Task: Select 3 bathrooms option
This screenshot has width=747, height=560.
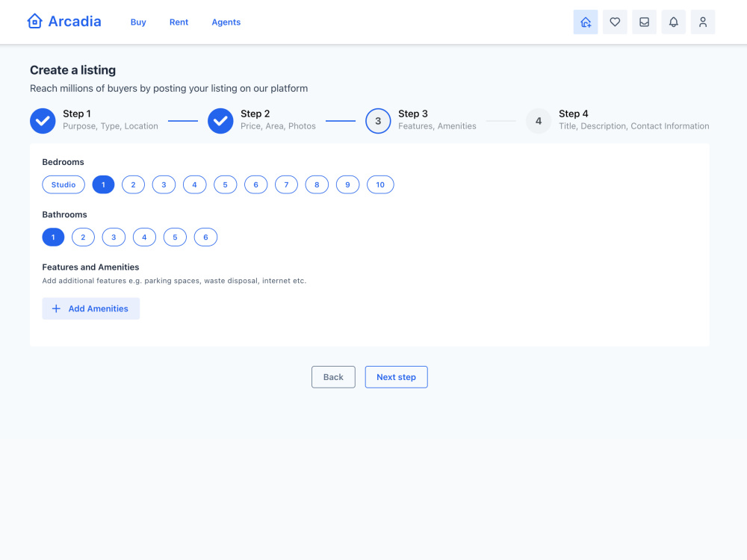Action: coord(114,237)
